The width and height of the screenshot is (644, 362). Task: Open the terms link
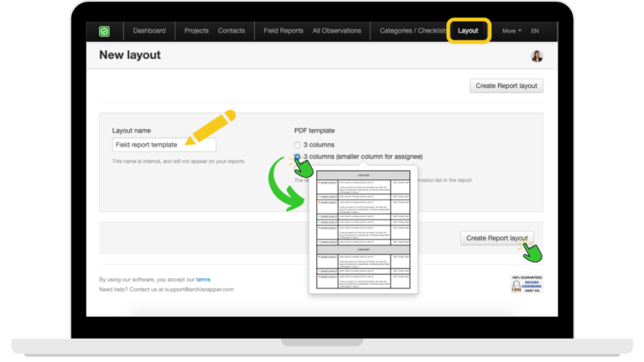[203, 280]
